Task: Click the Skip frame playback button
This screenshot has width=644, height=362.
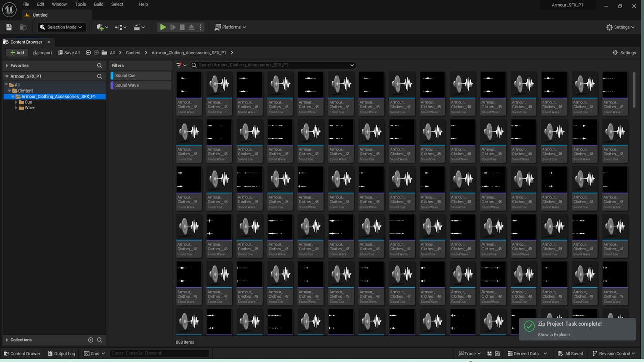Action: 173,27
